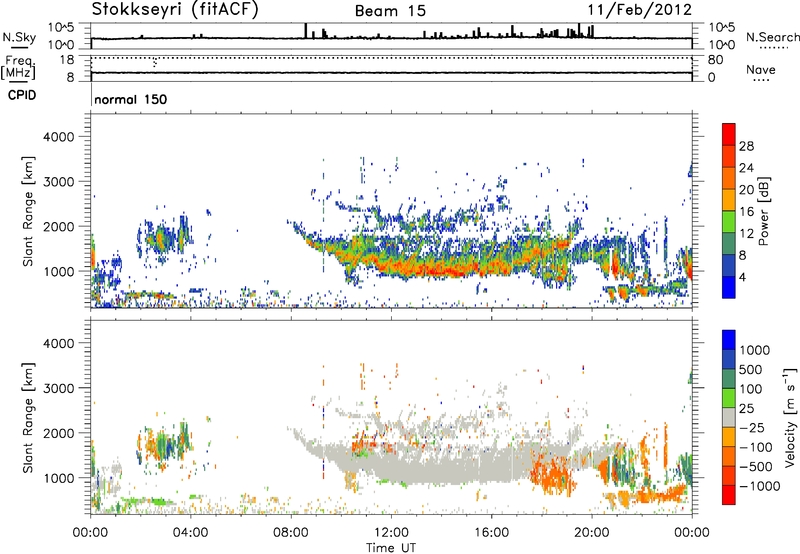Click the '24' label on the Power color bar
This screenshot has width=800, height=554.
click(x=746, y=168)
